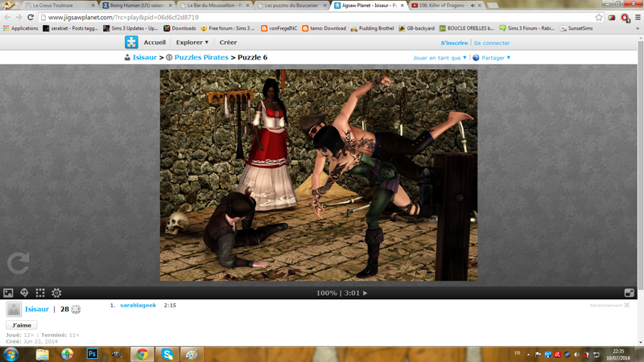This screenshot has width=644, height=362.
Task: Go forward in browser history
Action: click(19, 17)
